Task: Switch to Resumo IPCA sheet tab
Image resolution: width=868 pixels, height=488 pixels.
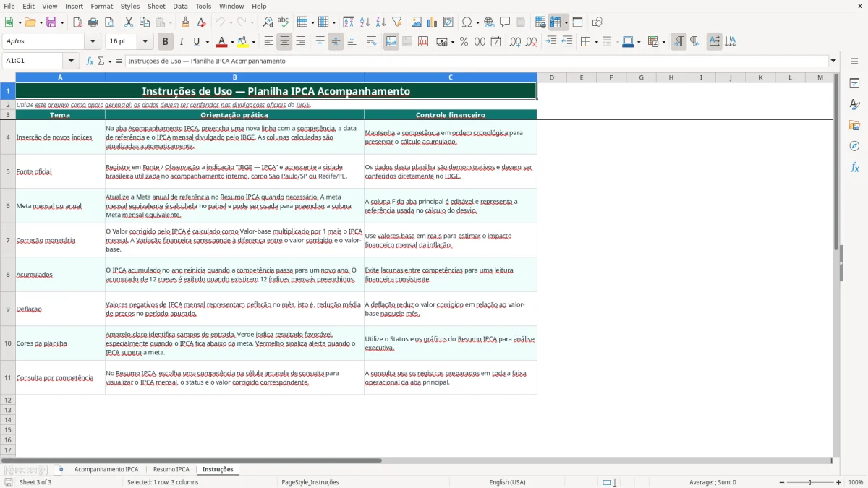Action: click(x=171, y=469)
